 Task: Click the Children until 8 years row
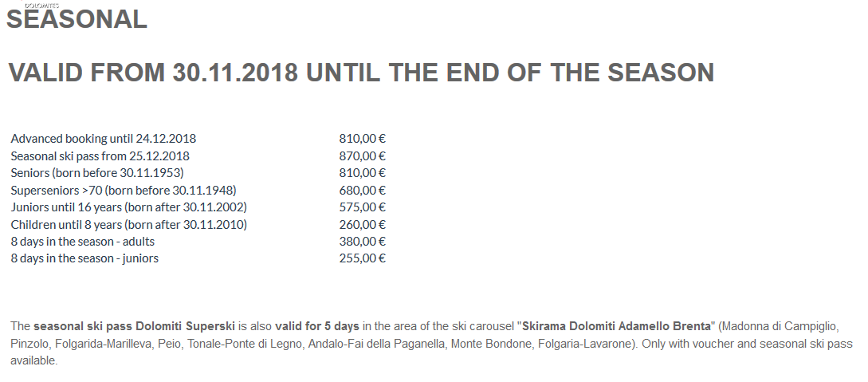tap(198, 225)
